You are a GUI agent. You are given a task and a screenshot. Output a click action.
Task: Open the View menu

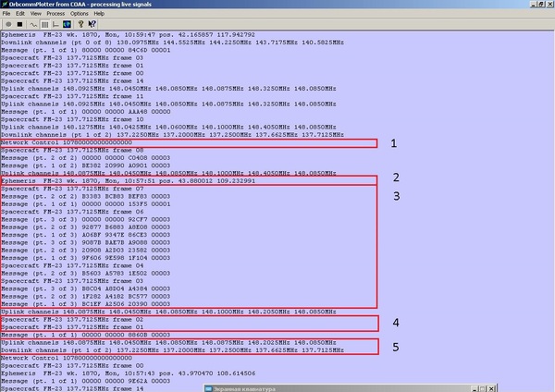pos(34,14)
